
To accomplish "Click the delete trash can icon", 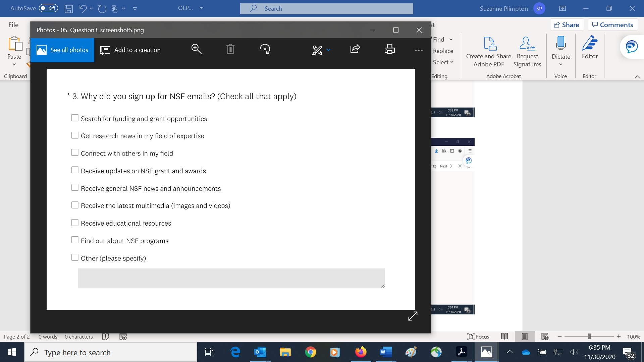I will [230, 49].
